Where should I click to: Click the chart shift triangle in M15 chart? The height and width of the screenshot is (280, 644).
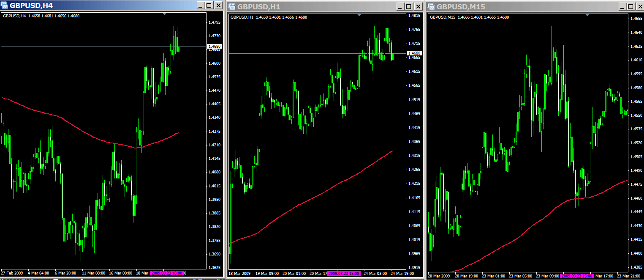click(587, 15)
